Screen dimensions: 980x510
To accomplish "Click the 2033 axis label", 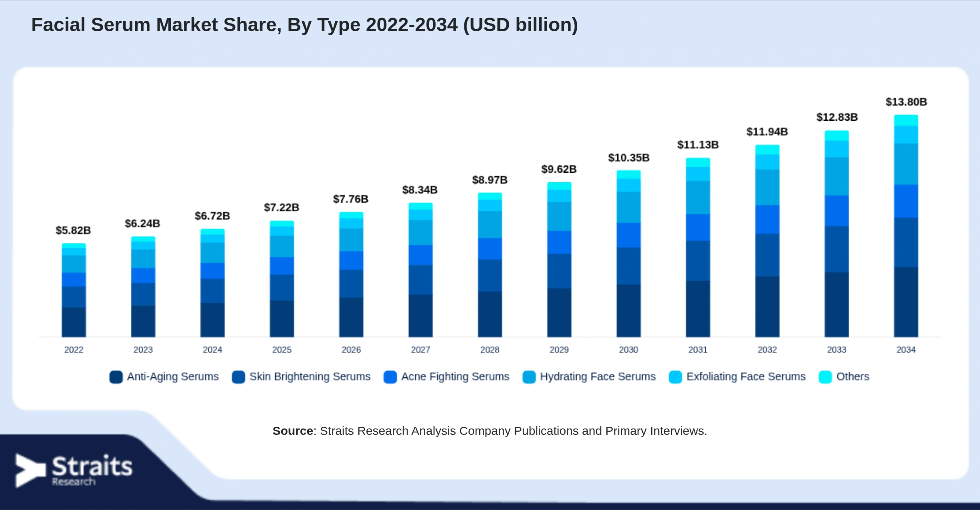I will click(837, 350).
